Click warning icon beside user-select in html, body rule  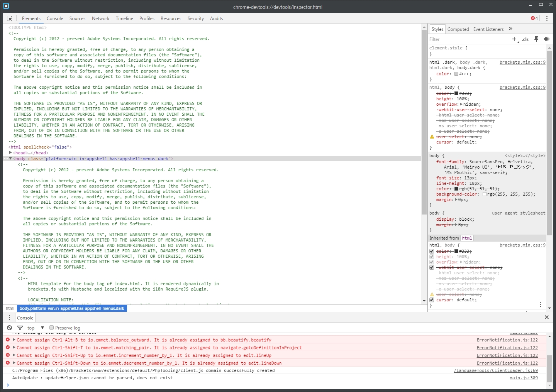432,137
